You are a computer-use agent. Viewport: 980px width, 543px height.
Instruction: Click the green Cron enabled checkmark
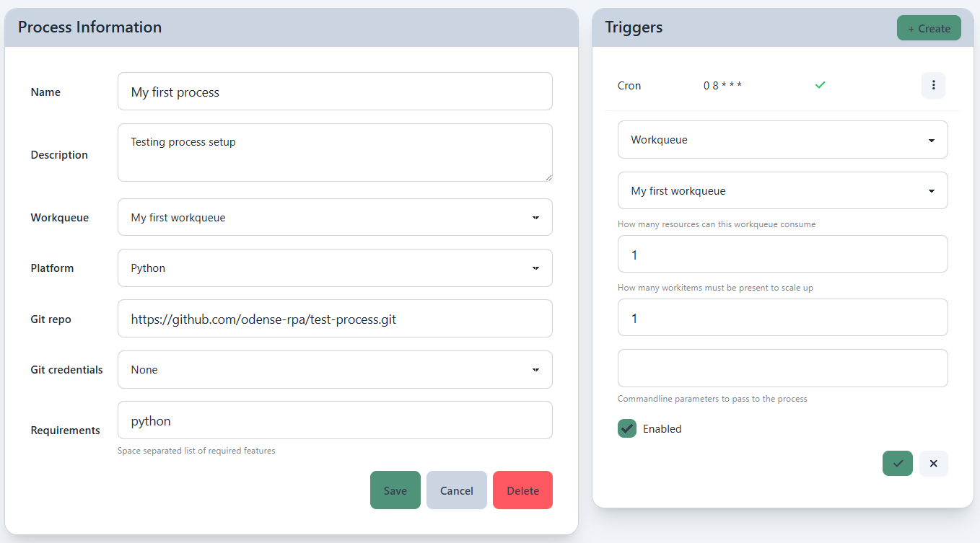click(x=820, y=85)
